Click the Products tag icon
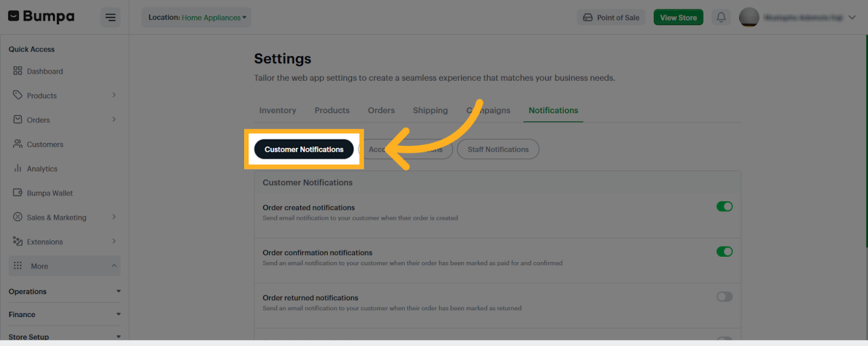Screen dimensions: 868x346 coord(18,95)
